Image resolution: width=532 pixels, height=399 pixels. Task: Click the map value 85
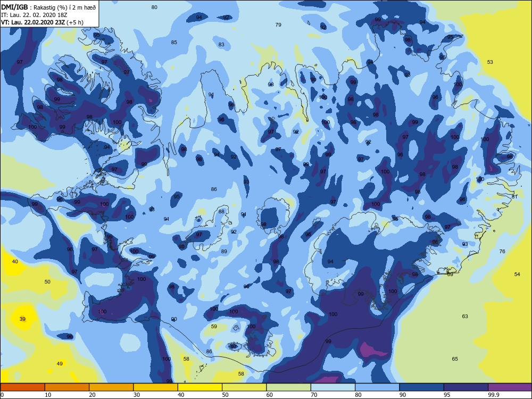(x=174, y=43)
